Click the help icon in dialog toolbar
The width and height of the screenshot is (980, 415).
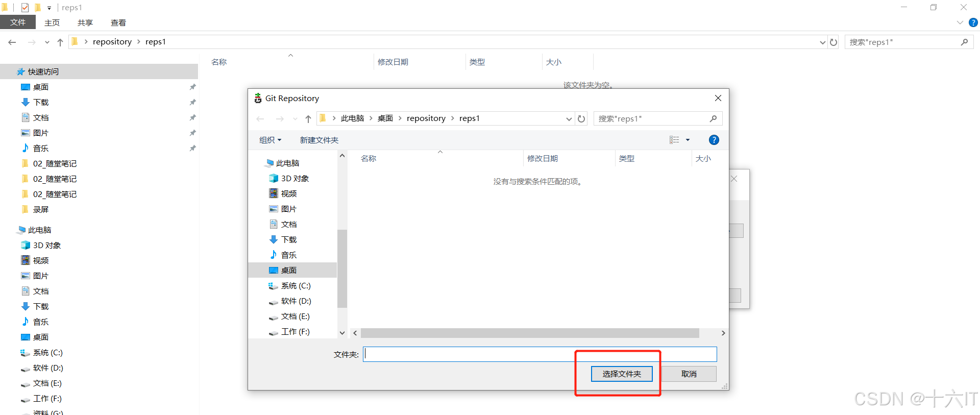coord(714,140)
